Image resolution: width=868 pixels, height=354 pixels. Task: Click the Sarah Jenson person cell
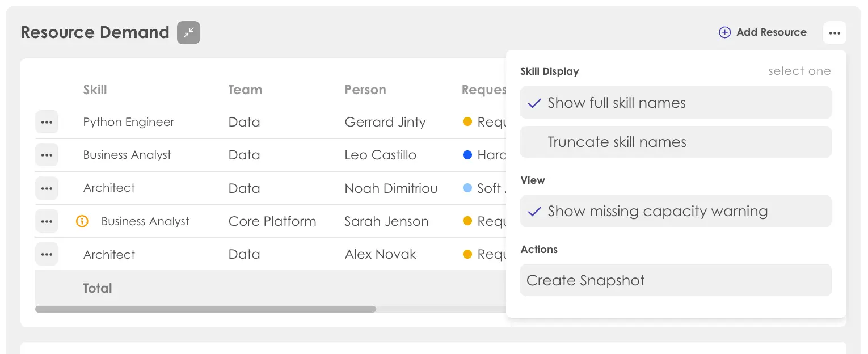point(386,221)
